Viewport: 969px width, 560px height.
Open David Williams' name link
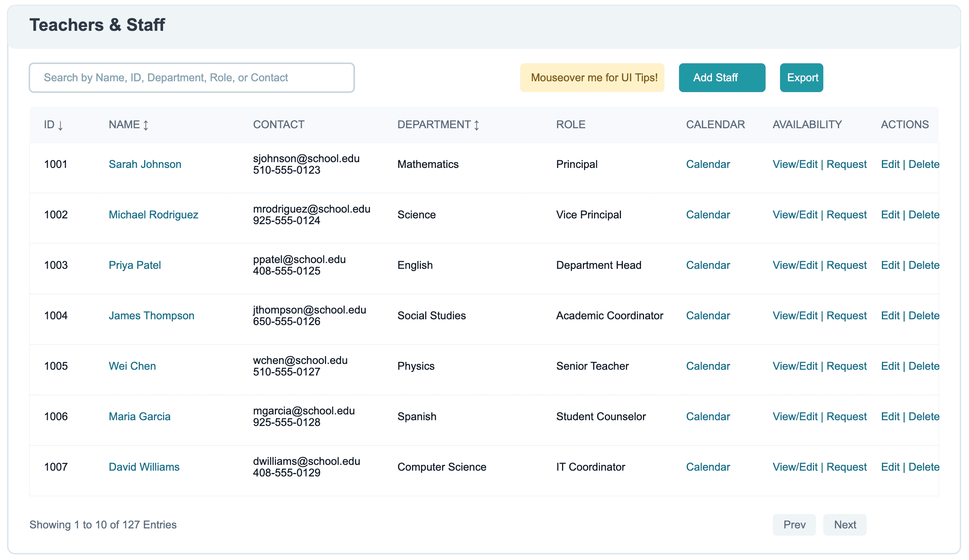pyautogui.click(x=144, y=467)
